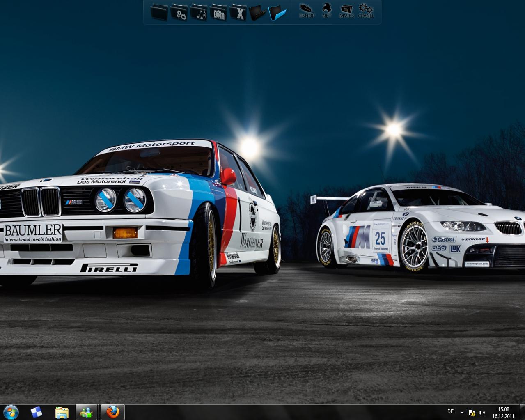The image size is (525, 420).
Task: Open the blue open-folder dock icon
Action: pyautogui.click(x=277, y=12)
